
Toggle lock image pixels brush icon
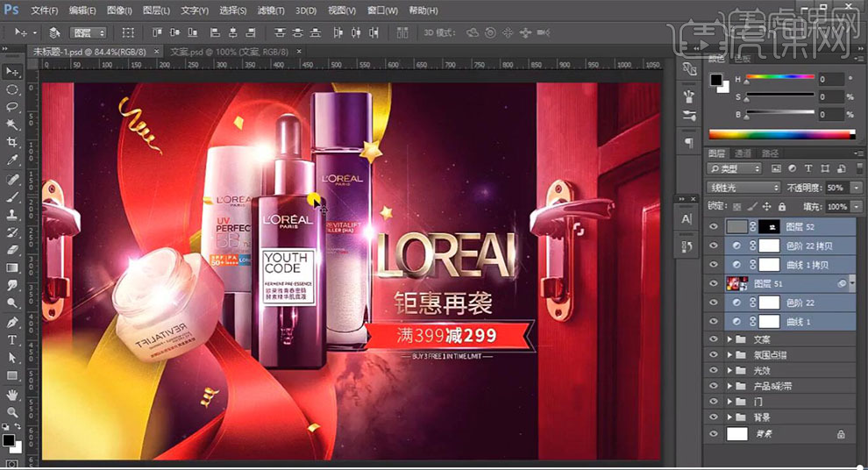[x=751, y=206]
